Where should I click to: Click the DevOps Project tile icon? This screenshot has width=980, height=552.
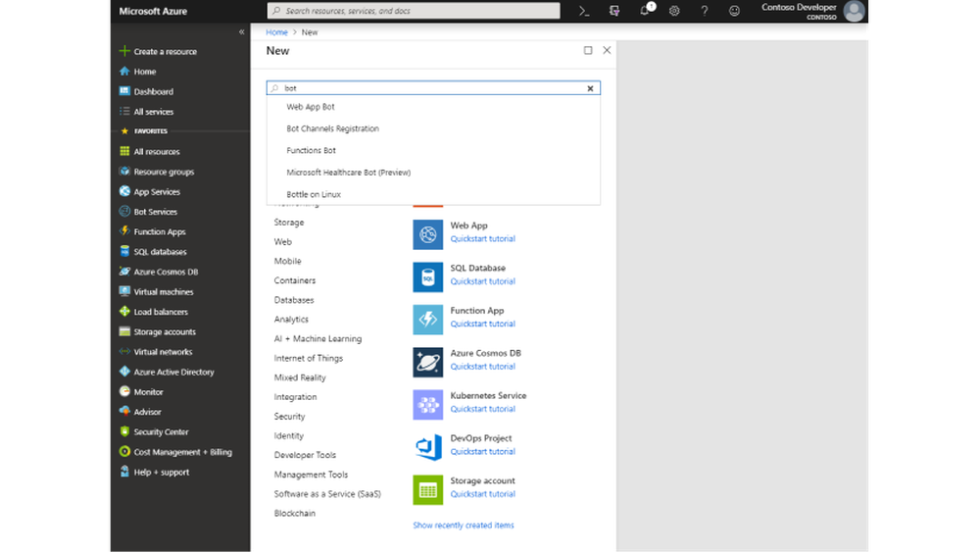coord(427,447)
